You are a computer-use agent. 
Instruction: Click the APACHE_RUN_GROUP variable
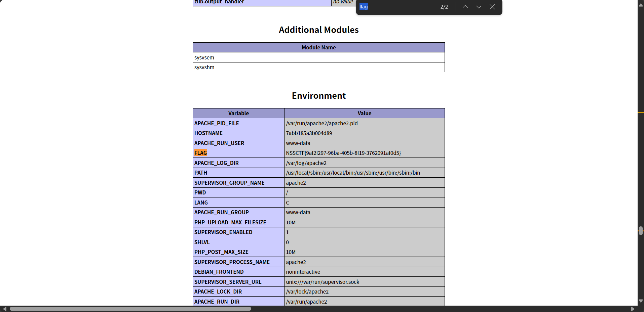(222, 212)
